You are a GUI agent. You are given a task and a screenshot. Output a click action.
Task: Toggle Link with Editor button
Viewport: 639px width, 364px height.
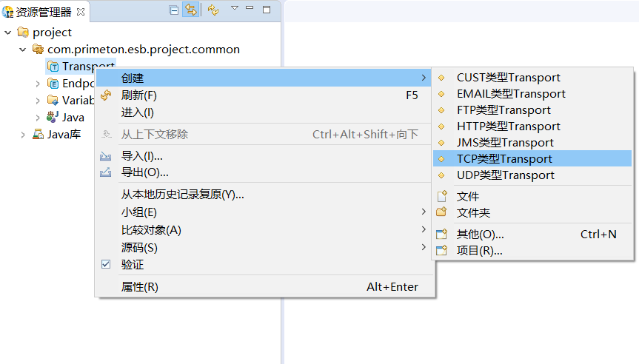click(x=191, y=10)
